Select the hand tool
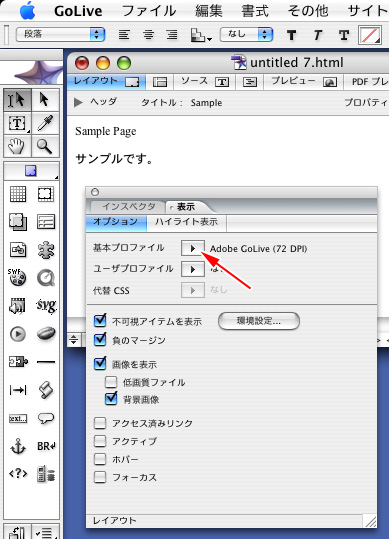The image size is (389, 539). (x=17, y=146)
